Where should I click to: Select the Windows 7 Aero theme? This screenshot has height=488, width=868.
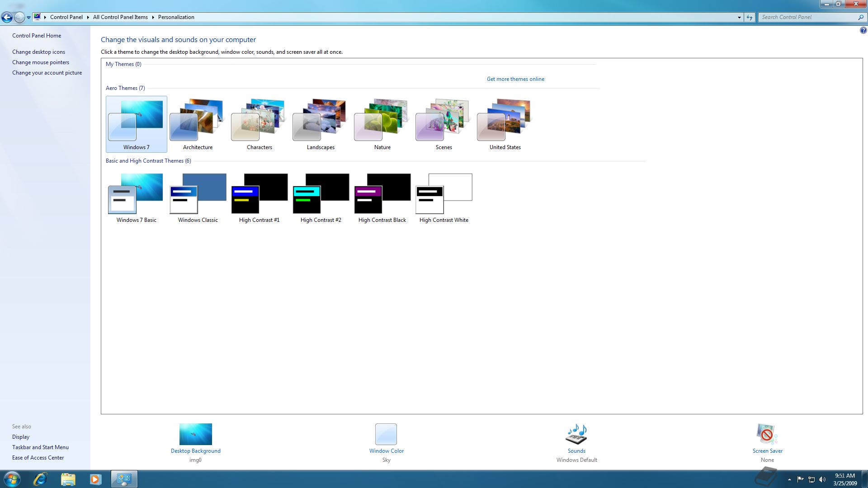click(136, 124)
